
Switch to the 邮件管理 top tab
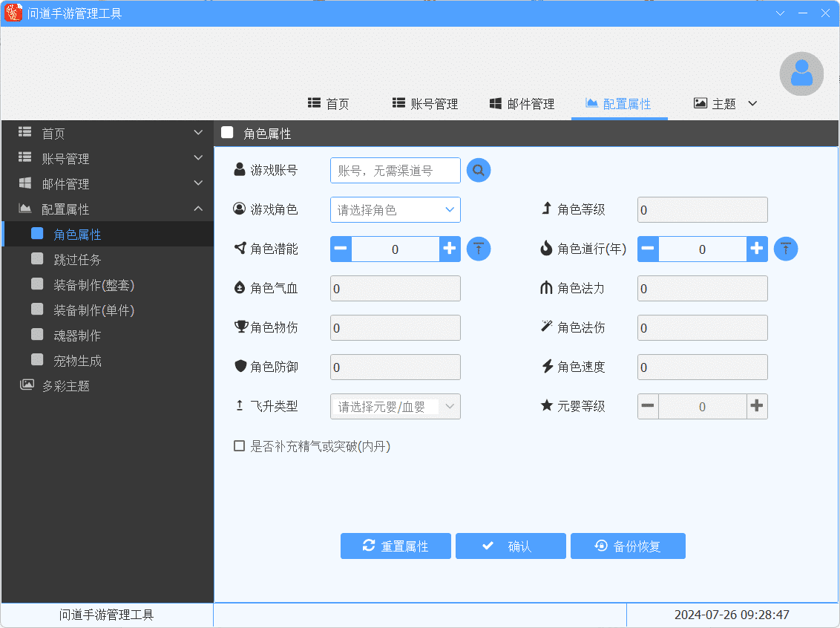point(522,104)
